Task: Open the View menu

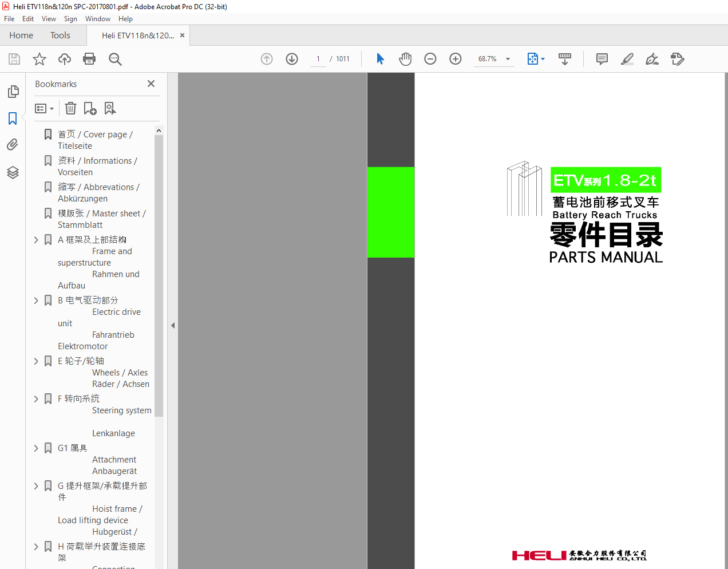Action: point(49,19)
